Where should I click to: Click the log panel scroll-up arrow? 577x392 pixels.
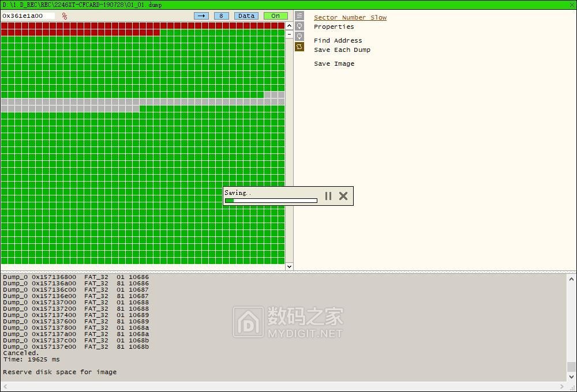pyautogui.click(x=571, y=279)
